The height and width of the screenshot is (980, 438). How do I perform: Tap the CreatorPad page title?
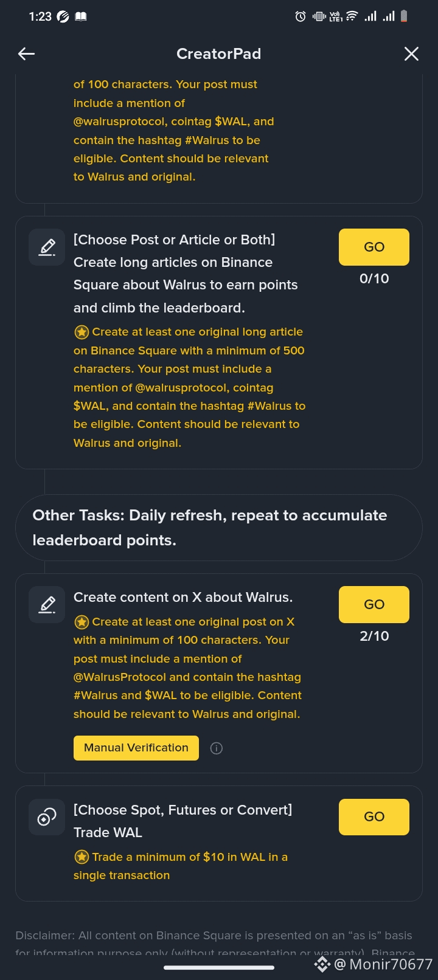pyautogui.click(x=218, y=54)
